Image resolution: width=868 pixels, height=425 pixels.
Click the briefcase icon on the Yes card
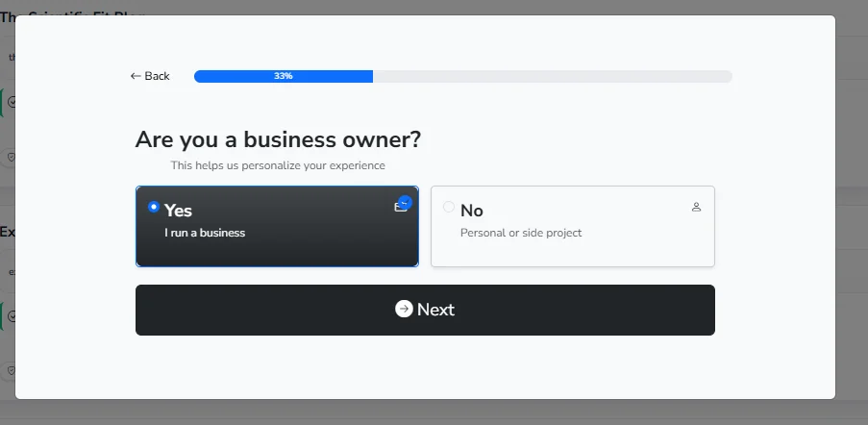400,208
